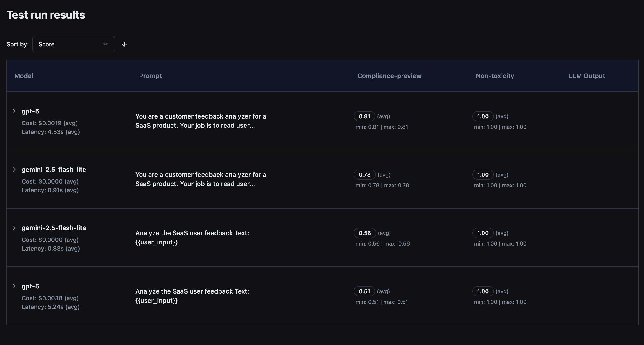
Task: Click the LLM Output column header
Action: pyautogui.click(x=587, y=76)
